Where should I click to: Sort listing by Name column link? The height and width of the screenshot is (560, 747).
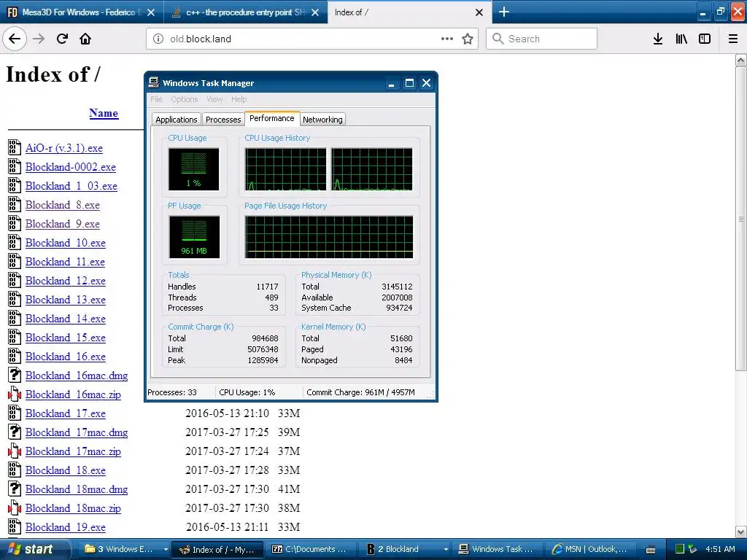point(104,113)
